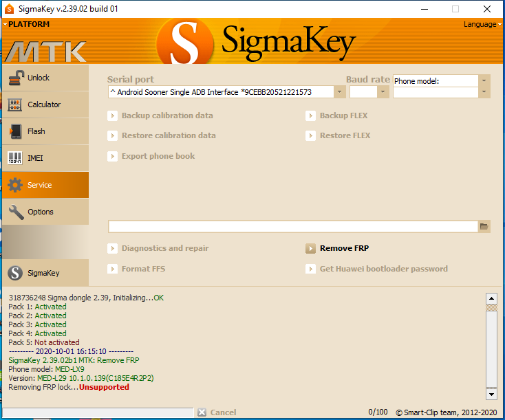Click the Backup FLEX arrow icon
The width and height of the screenshot is (505, 420).
310,115
